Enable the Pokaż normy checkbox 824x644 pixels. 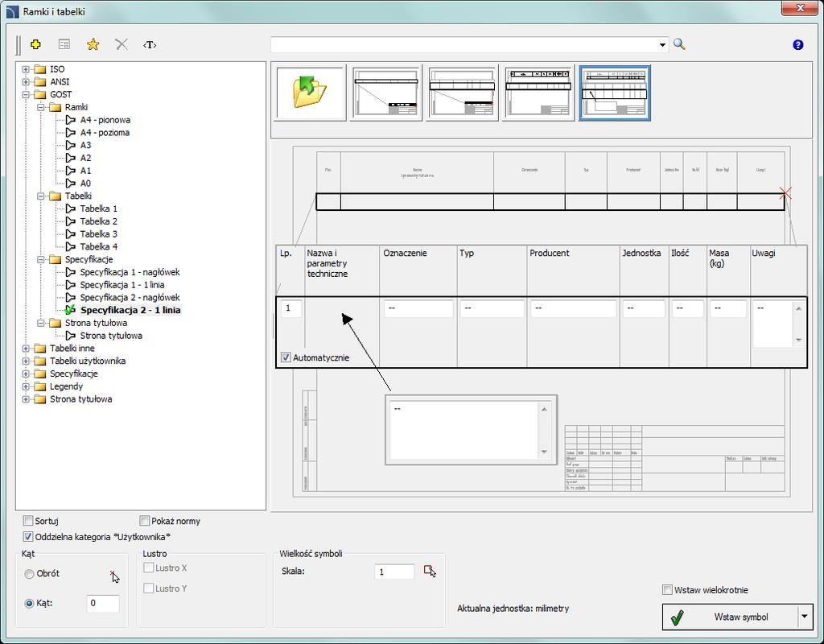coord(145,521)
